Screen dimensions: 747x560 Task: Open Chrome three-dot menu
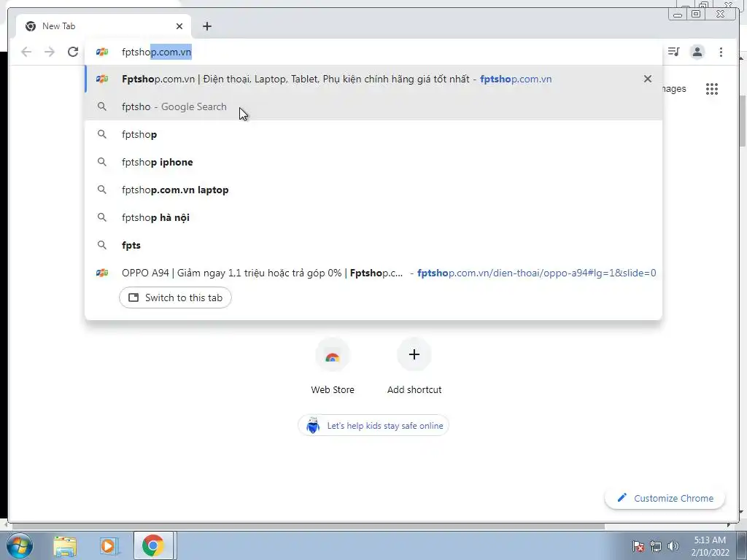pyautogui.click(x=721, y=52)
